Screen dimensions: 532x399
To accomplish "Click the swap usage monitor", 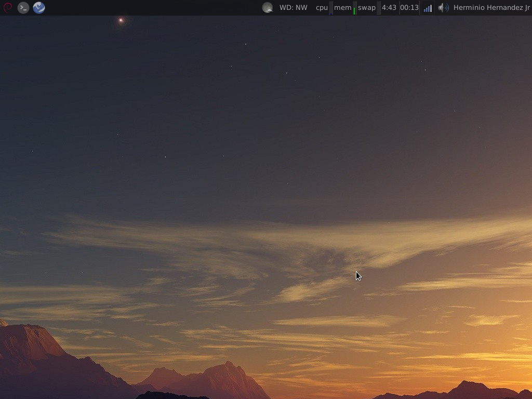I will (368, 7).
